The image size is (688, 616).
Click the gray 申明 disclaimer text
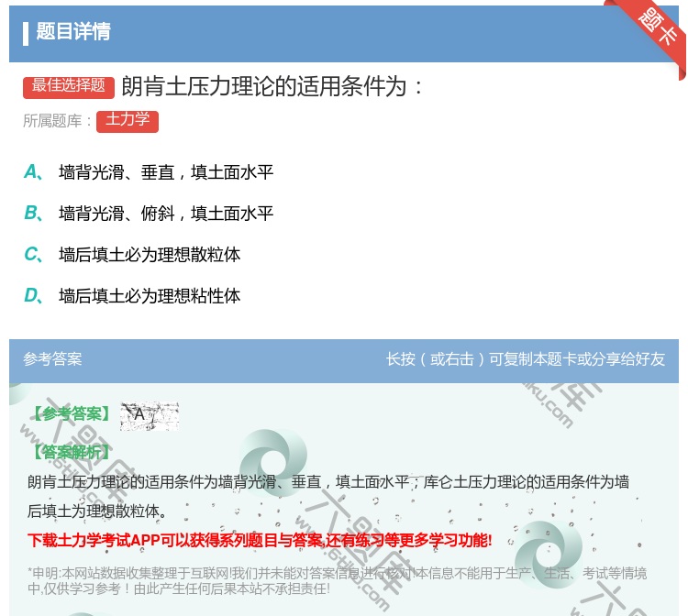pyautogui.click(x=337, y=580)
